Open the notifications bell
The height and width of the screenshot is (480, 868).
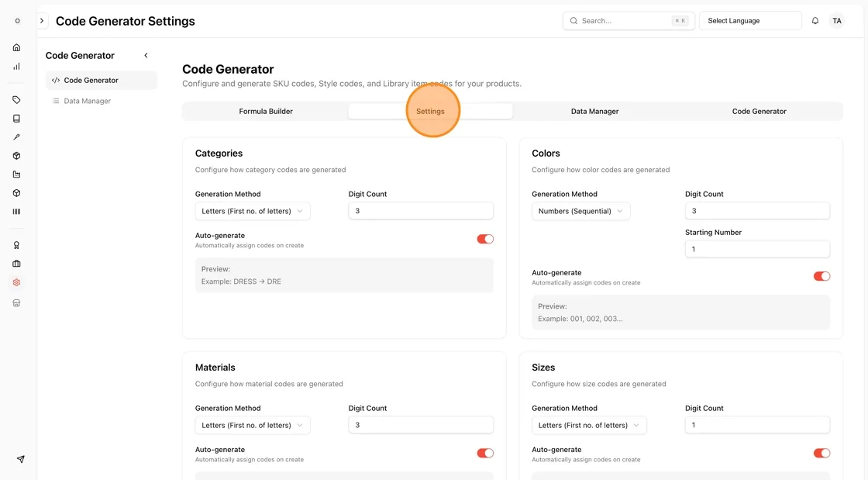pyautogui.click(x=815, y=21)
